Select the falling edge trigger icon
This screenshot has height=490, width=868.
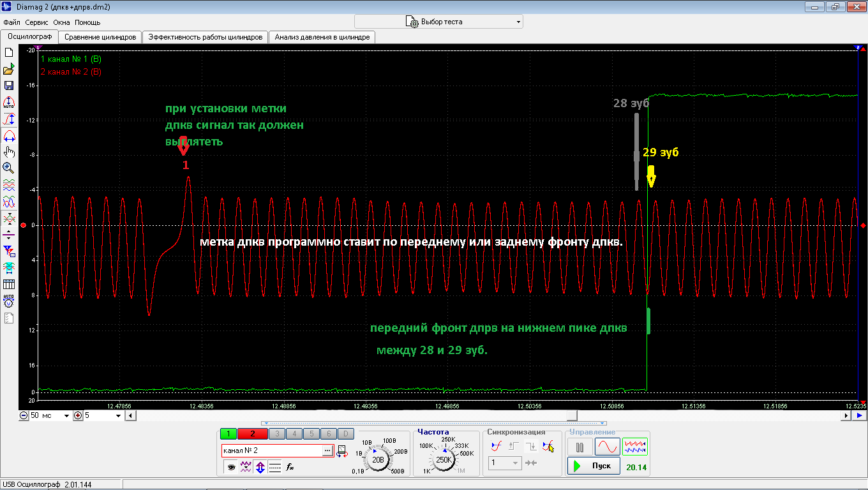(530, 447)
